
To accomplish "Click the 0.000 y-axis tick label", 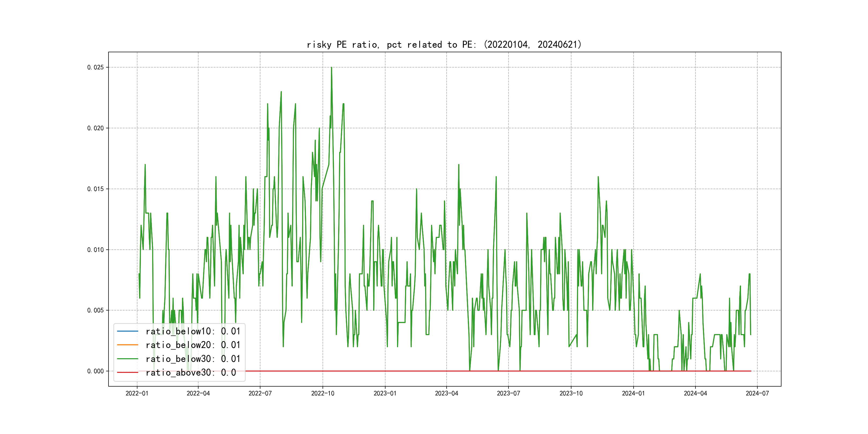I will 95,371.
